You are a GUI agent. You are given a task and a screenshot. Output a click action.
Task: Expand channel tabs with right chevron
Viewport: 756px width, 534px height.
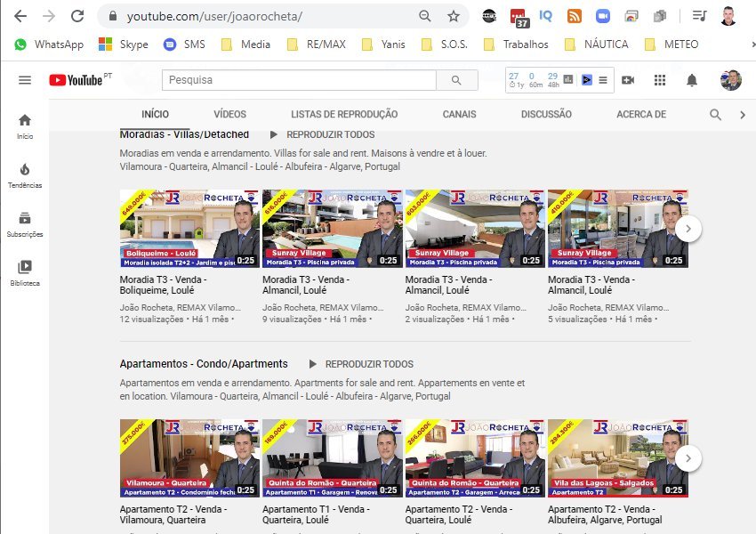point(743,115)
